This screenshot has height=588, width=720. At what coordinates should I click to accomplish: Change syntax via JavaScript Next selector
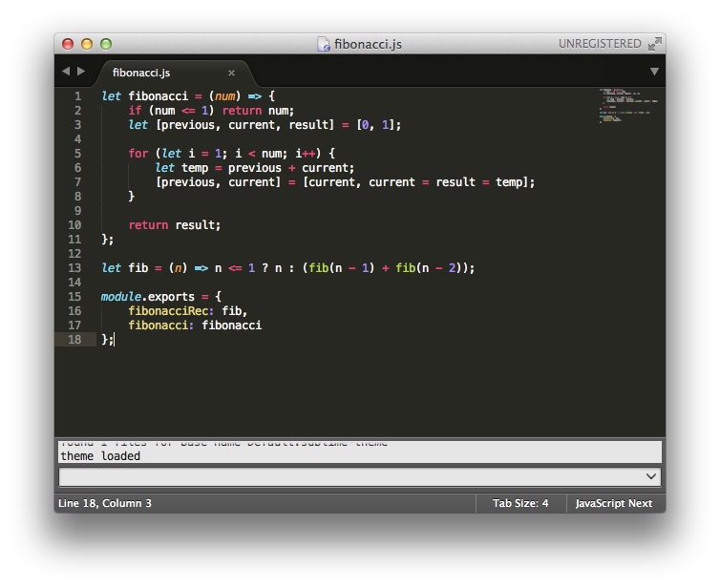tap(613, 503)
